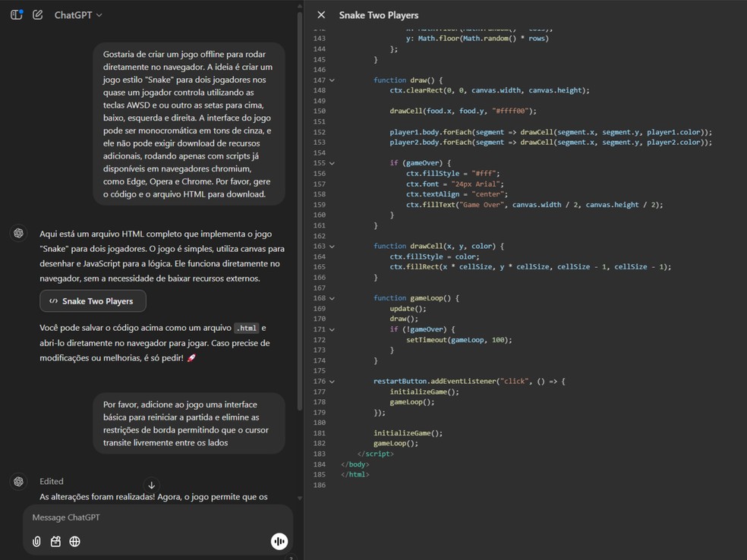Open the ChatGPT model selector dropdown
The image size is (747, 560).
click(x=77, y=15)
